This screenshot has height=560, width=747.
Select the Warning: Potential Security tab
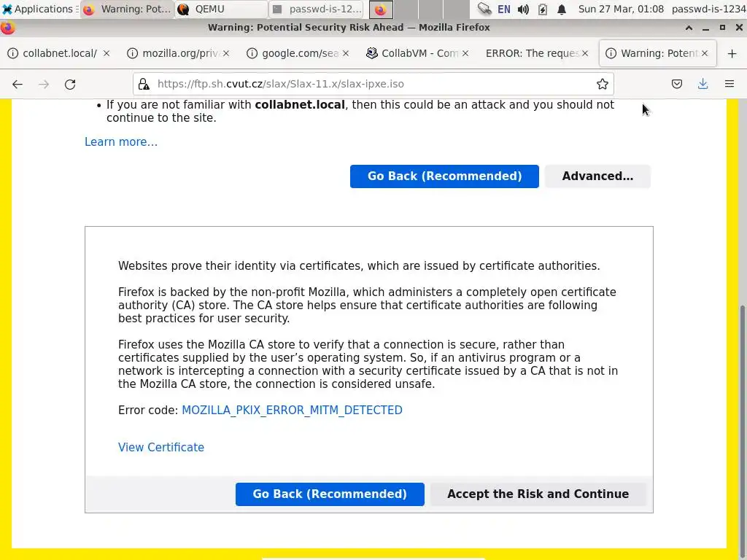click(657, 53)
